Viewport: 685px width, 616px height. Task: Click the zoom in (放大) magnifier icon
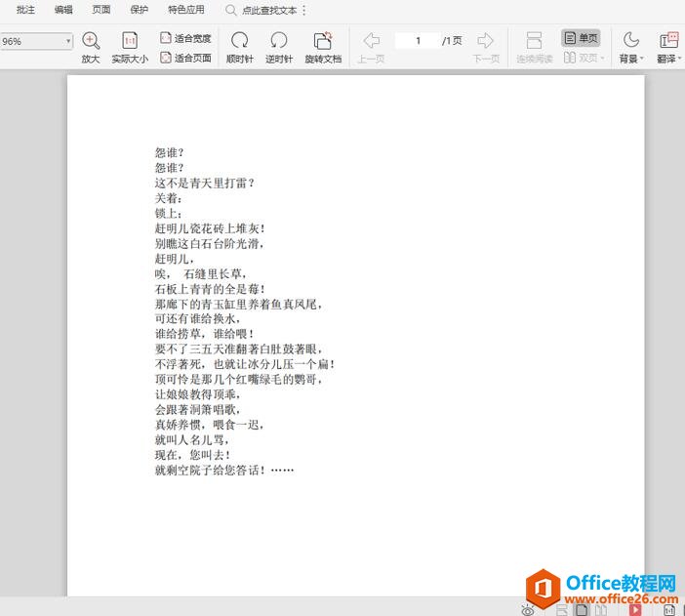click(91, 41)
